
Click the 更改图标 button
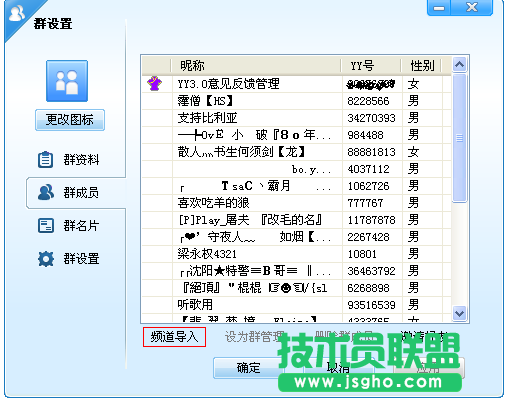pos(70,120)
